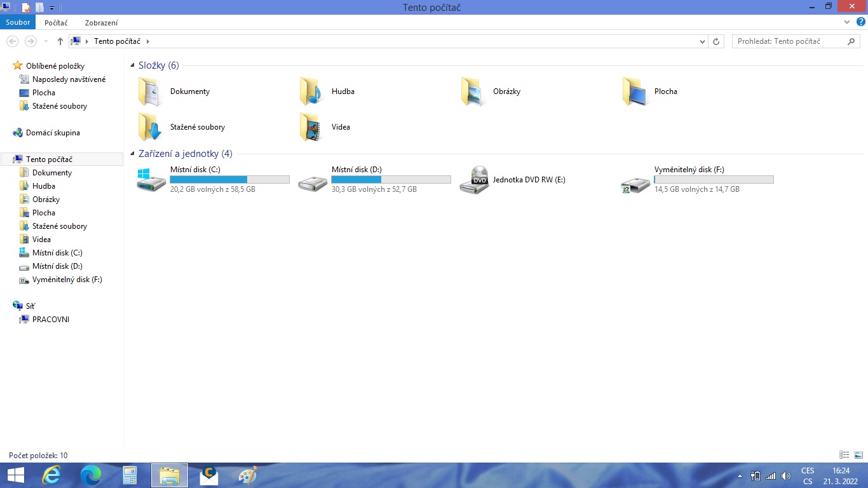This screenshot has height=488, width=868.
Task: Open the address bar history dropdown
Action: (702, 41)
